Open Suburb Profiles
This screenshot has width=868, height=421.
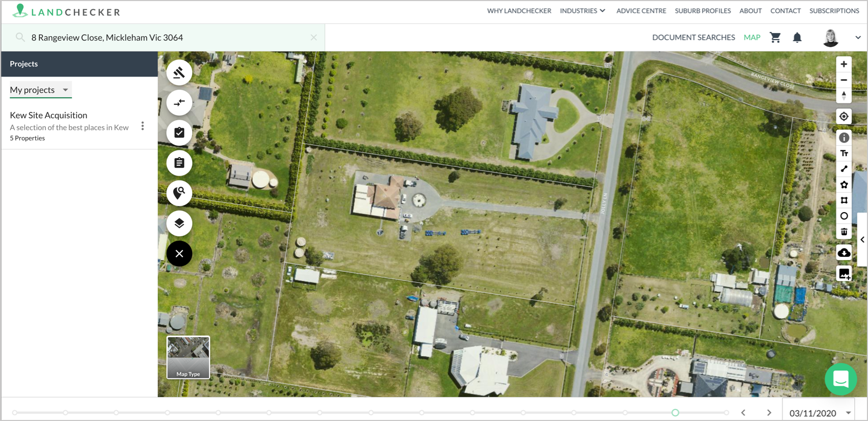tap(703, 11)
